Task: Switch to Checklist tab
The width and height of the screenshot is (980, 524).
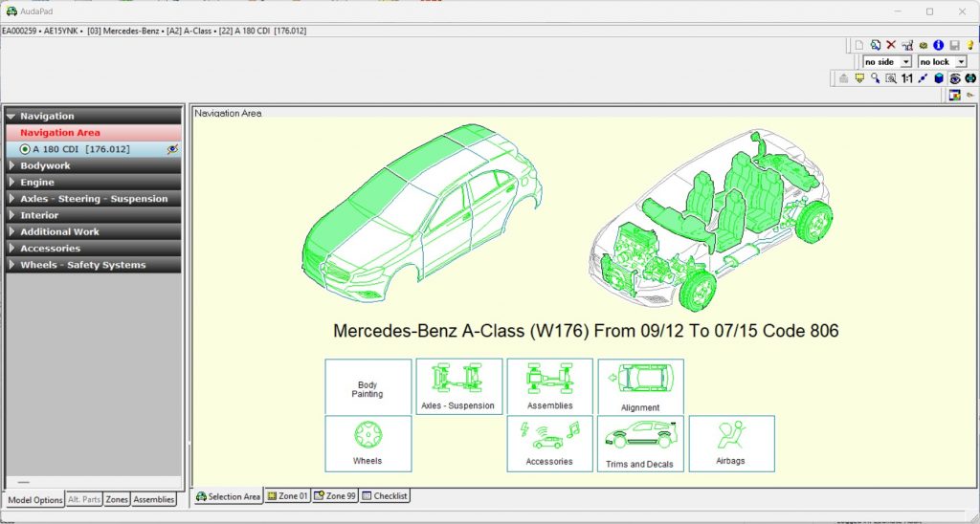Action: [385, 496]
